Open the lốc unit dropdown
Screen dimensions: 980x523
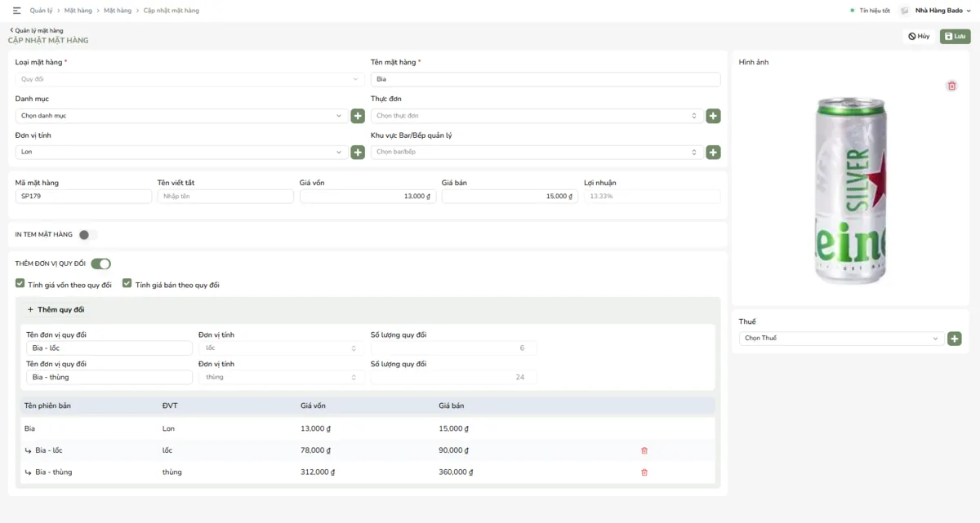coord(279,348)
